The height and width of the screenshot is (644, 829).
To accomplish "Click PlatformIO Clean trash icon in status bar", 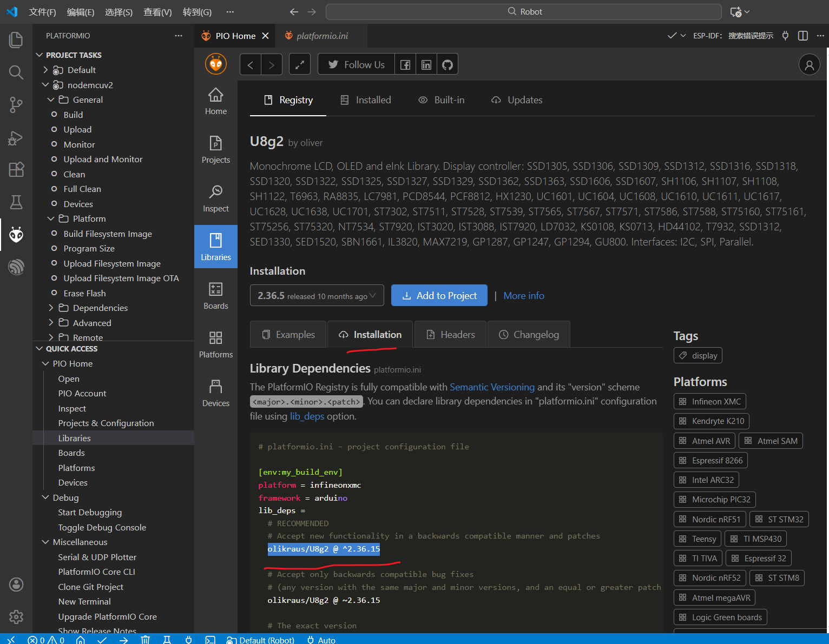I will coord(145,640).
